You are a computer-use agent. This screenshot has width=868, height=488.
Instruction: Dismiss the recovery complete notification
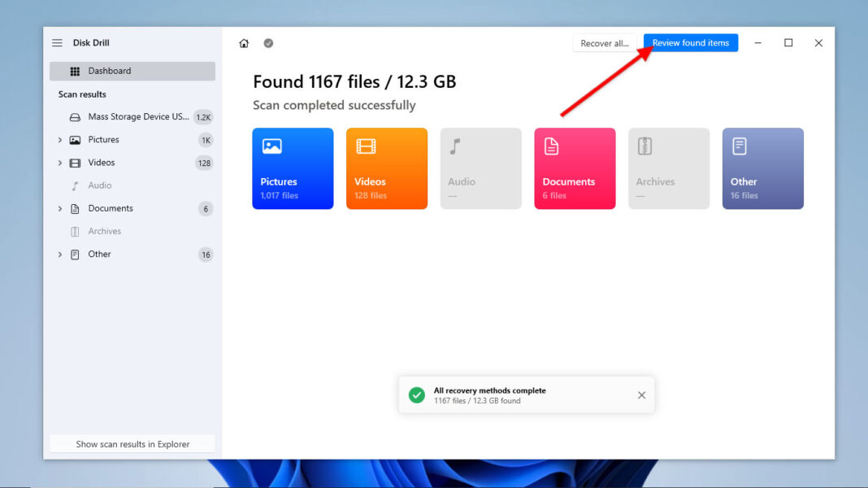[641, 394]
